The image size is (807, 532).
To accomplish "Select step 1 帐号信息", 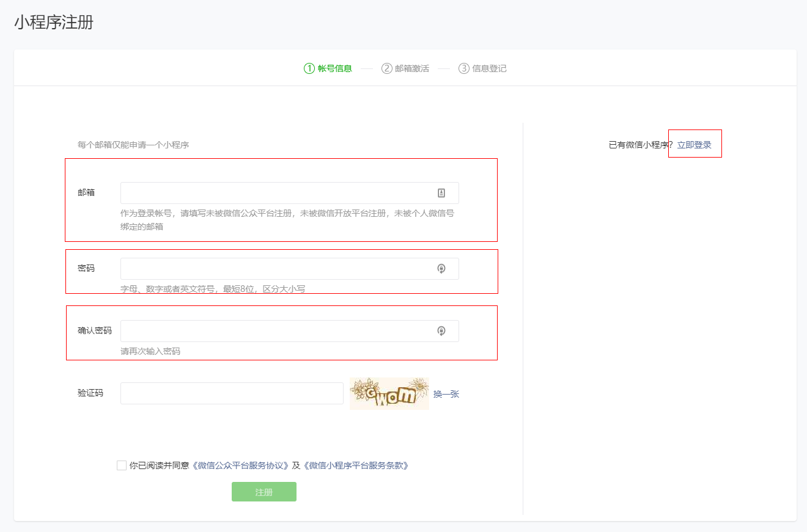I will click(x=328, y=68).
